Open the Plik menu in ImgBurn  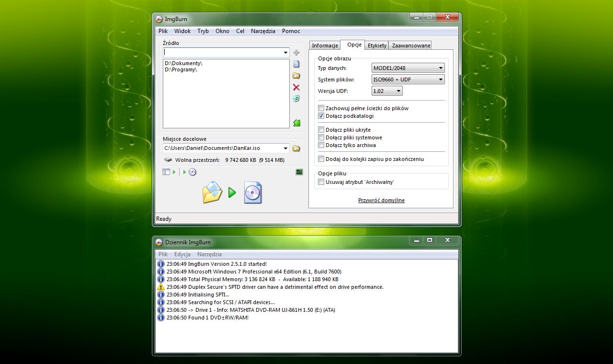pos(163,31)
